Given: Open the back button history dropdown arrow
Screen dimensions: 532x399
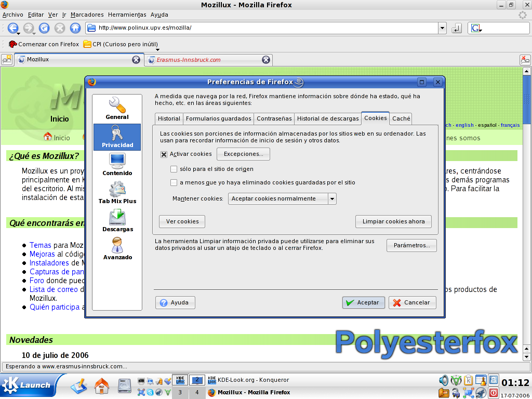Looking at the screenshot, I should [19, 33].
